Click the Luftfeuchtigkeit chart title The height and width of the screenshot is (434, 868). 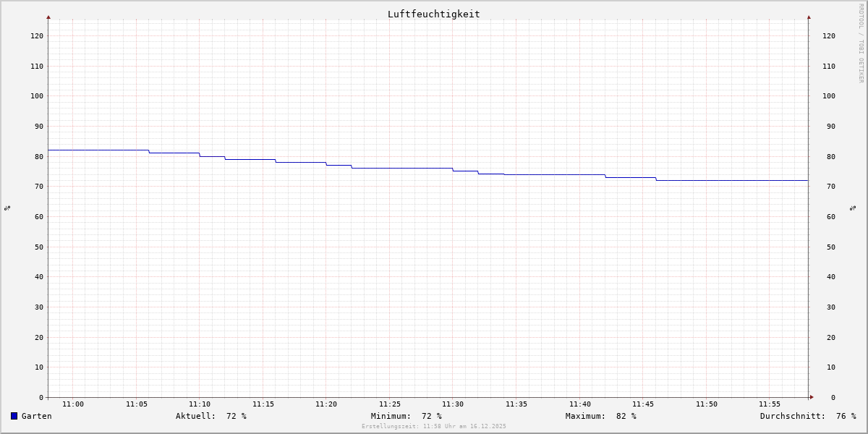434,14
